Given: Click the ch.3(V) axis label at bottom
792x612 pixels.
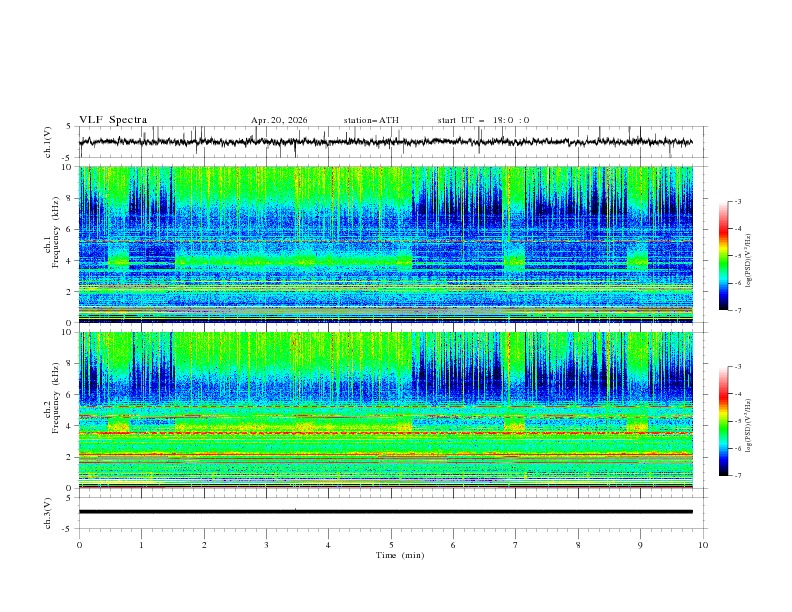Looking at the screenshot, I should tap(47, 513).
